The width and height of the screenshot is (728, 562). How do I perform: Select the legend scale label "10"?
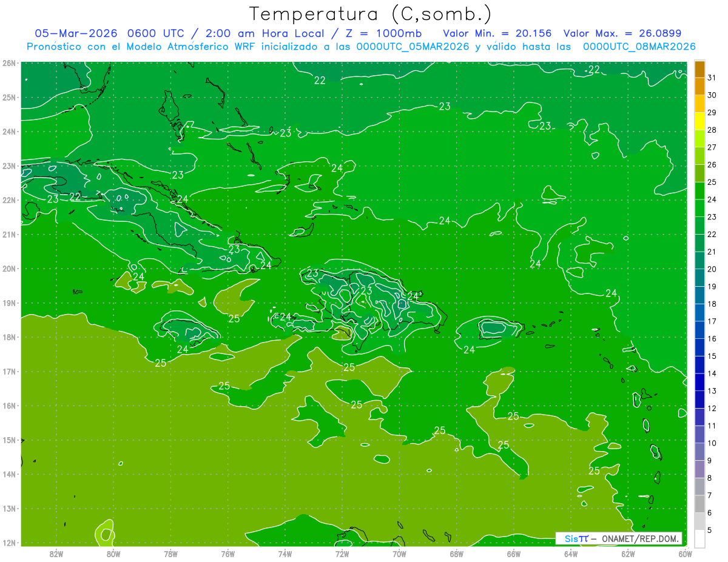tap(712, 443)
